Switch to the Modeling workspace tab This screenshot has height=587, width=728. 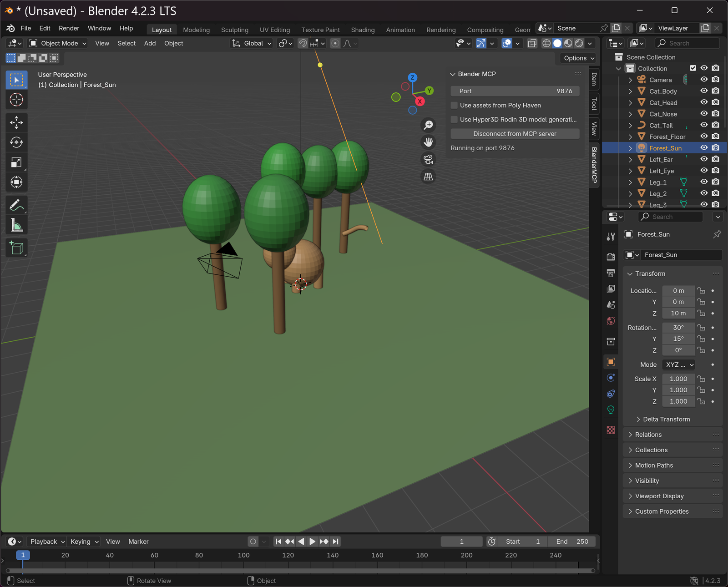[x=197, y=30]
